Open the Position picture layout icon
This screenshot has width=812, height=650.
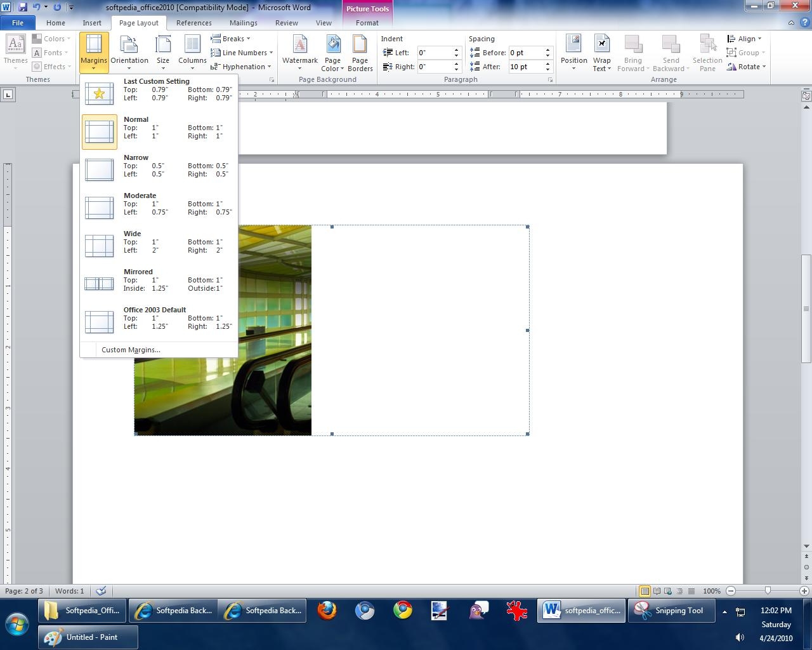(573, 45)
